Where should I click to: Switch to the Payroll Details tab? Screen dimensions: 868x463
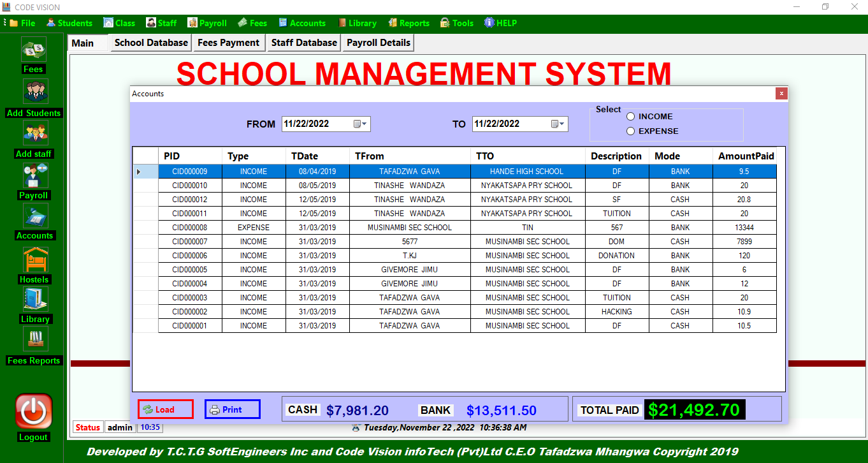coord(379,43)
